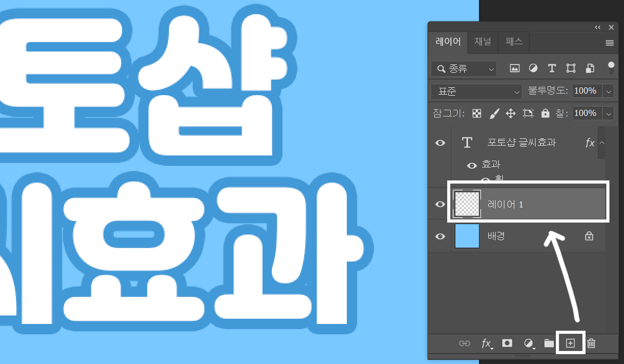Open the 칠 fill slider arrow
Viewport: 624px width, 364px height.
point(608,113)
